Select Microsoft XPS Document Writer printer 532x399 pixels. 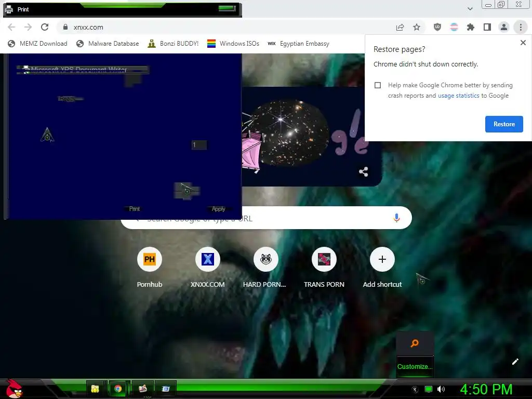click(83, 70)
